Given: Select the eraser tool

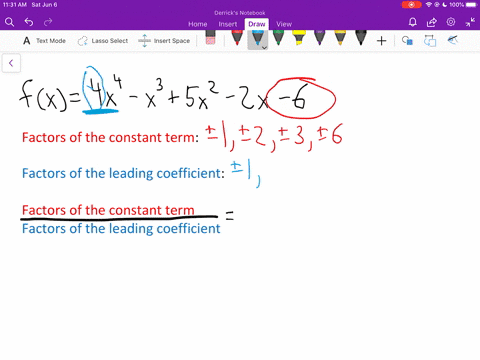Looking at the screenshot, I should tap(210, 37).
